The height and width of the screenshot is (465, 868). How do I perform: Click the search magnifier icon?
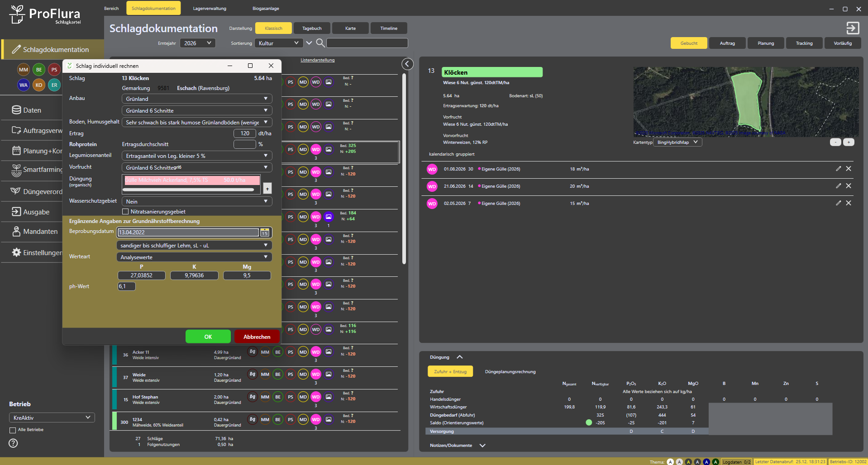tap(320, 43)
